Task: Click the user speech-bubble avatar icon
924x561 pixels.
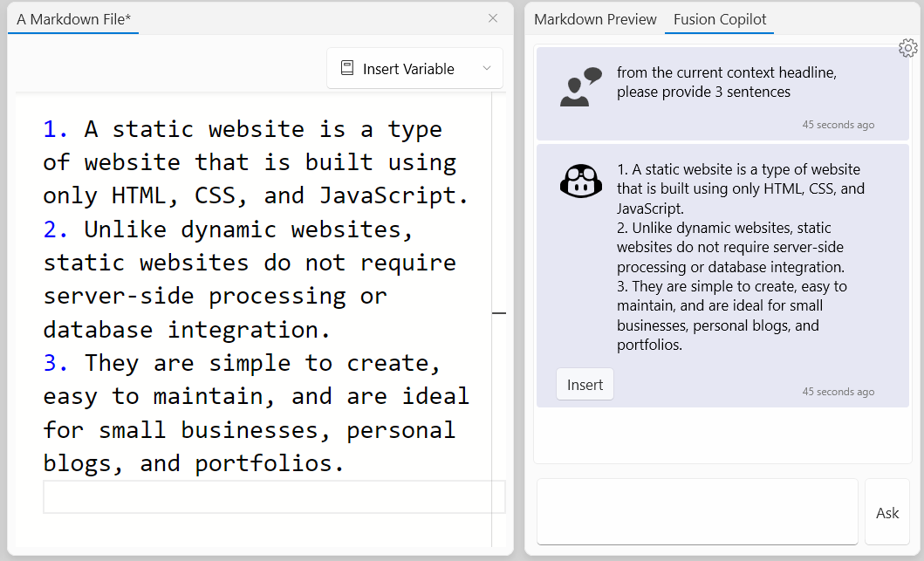Action: pyautogui.click(x=580, y=87)
